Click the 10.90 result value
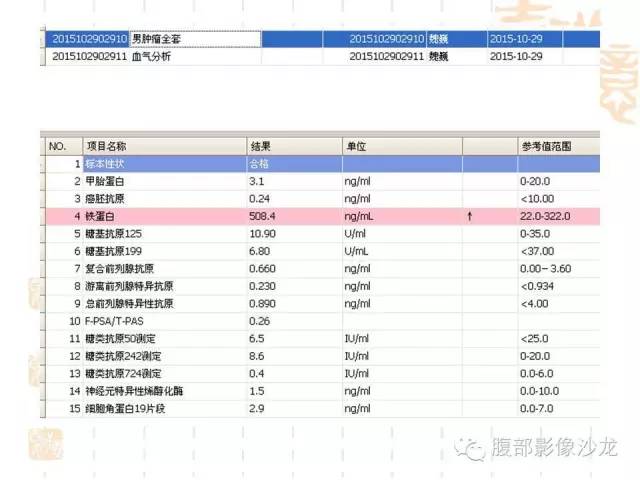This screenshot has width=640, height=480. point(262,234)
